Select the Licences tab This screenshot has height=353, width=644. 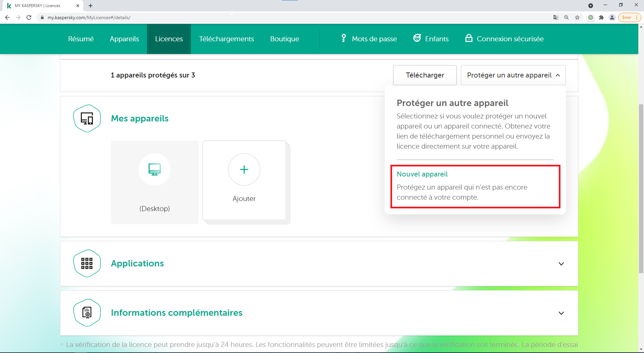tap(169, 39)
